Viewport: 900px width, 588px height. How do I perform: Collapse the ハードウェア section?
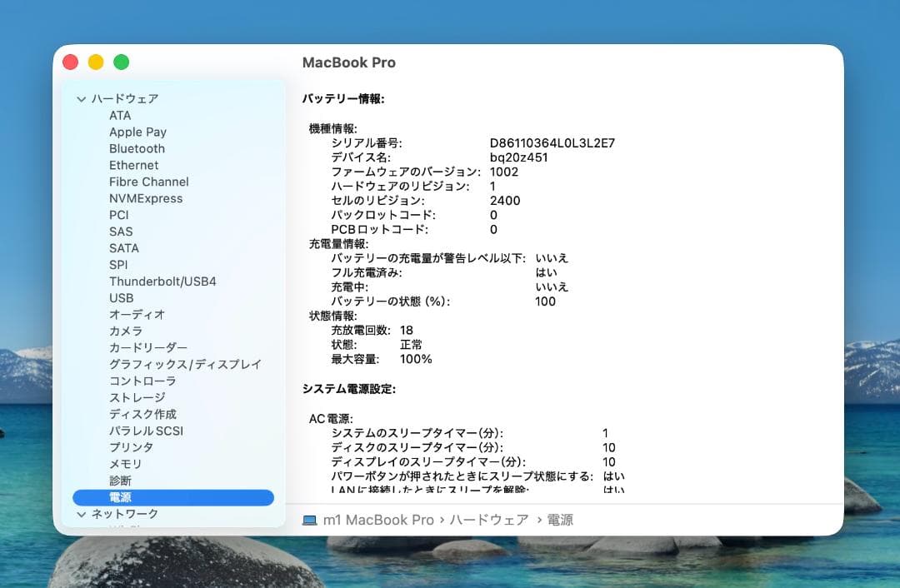coord(82,98)
